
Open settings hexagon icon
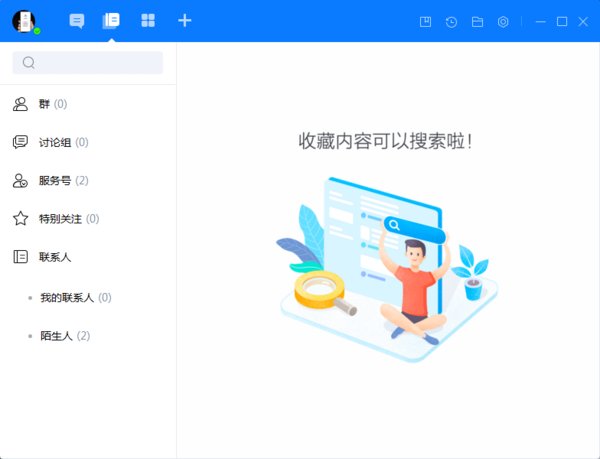coord(503,22)
